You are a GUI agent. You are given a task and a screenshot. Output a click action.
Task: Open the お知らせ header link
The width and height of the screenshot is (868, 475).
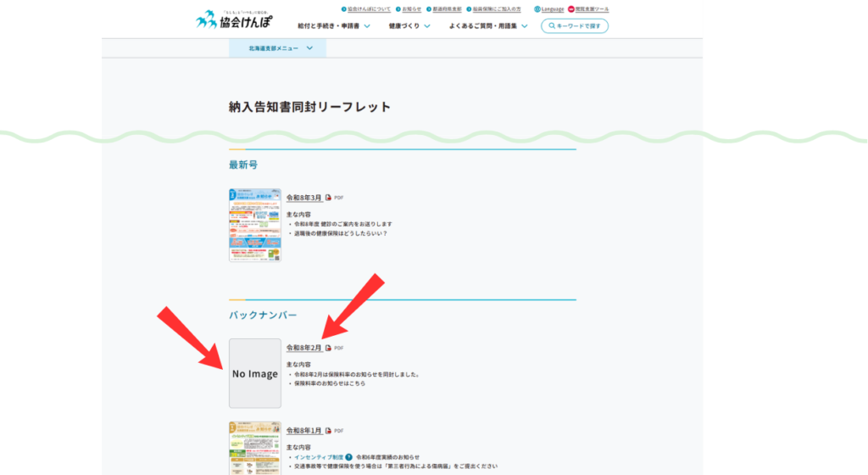pyautogui.click(x=411, y=9)
